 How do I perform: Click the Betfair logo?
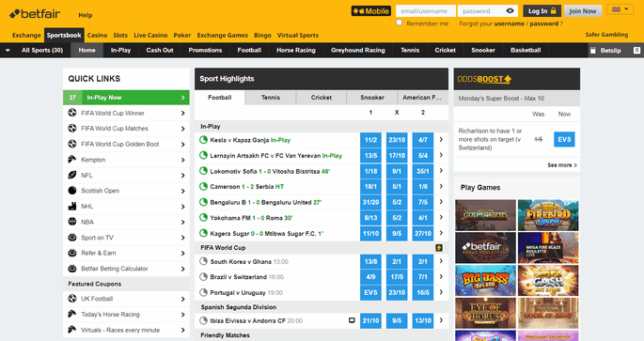point(35,14)
